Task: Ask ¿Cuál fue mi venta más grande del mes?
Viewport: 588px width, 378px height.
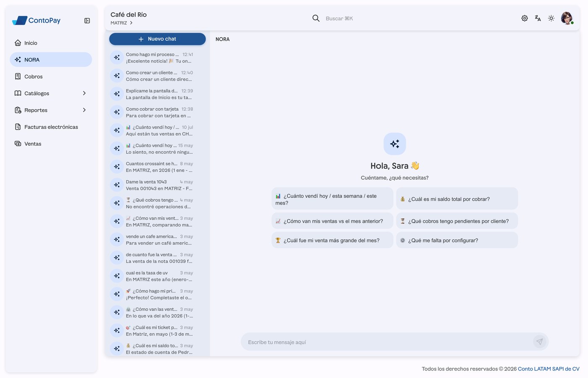Action: click(x=332, y=240)
